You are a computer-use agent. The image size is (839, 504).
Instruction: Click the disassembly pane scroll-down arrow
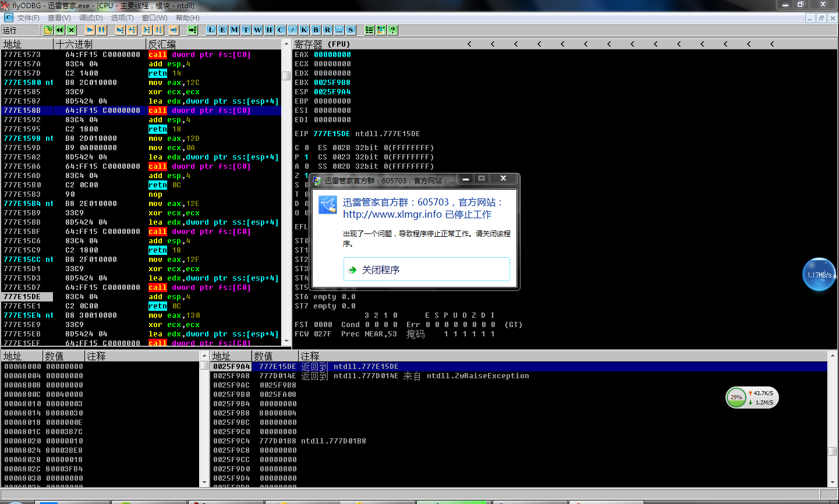coord(286,341)
